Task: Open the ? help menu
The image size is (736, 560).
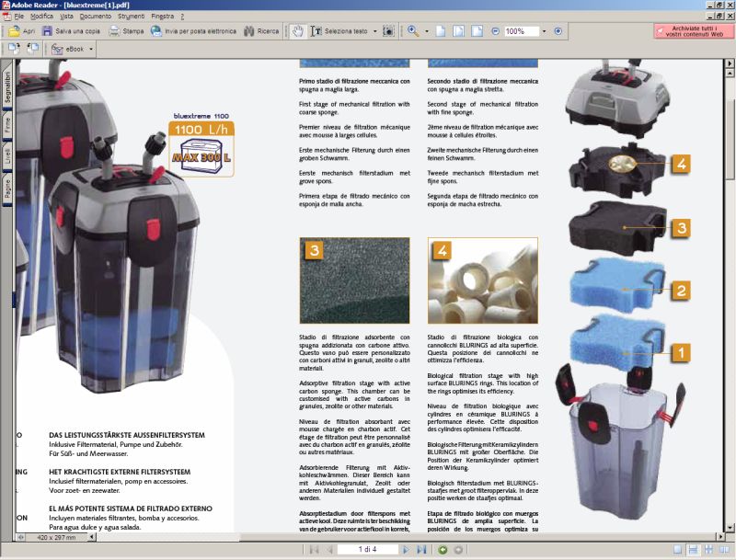Action: (x=182, y=17)
